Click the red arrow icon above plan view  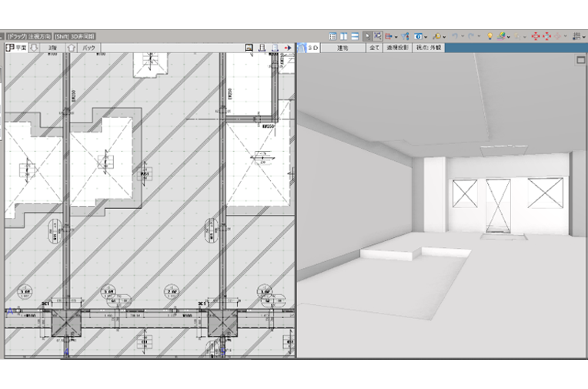pos(288,48)
